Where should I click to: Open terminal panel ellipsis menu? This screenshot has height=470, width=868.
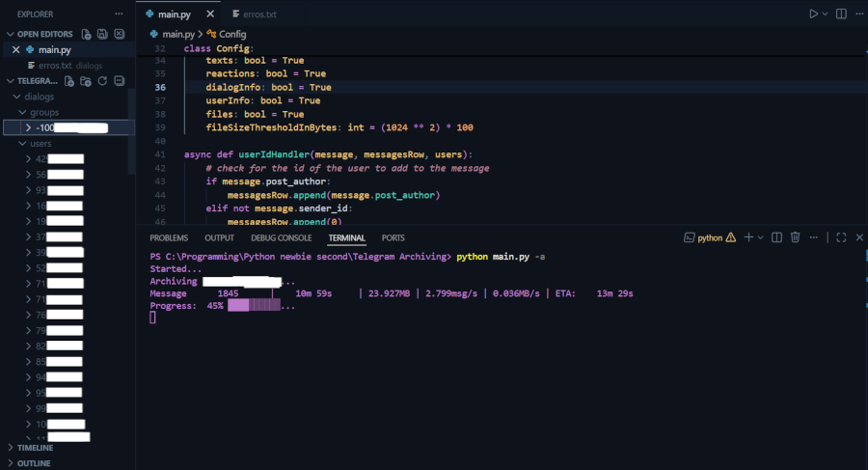[813, 237]
